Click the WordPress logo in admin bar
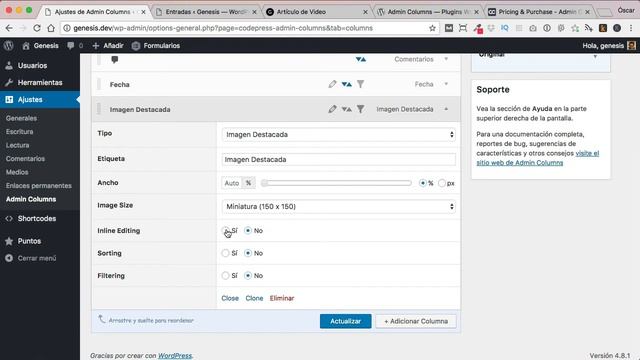Image resolution: width=640 pixels, height=360 pixels. (x=9, y=46)
